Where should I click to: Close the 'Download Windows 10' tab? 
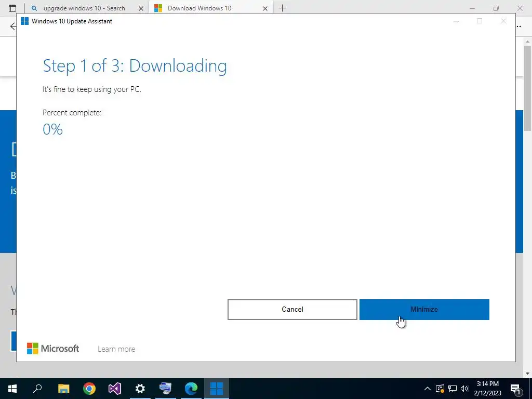point(265,8)
